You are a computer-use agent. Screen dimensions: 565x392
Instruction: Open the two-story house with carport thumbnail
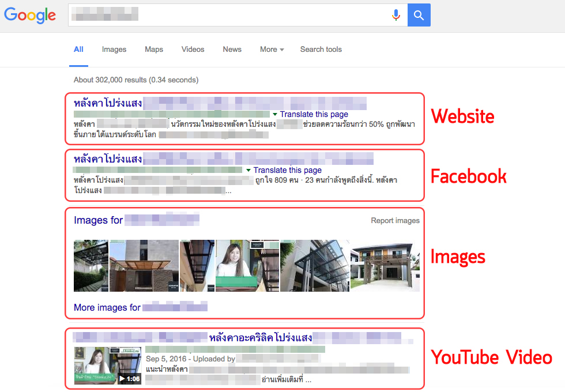(385, 266)
